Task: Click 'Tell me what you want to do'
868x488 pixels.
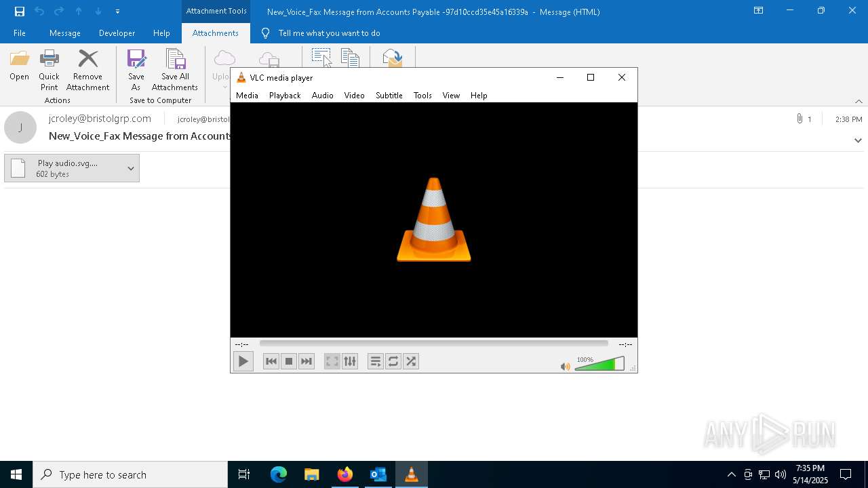Action: tap(329, 33)
